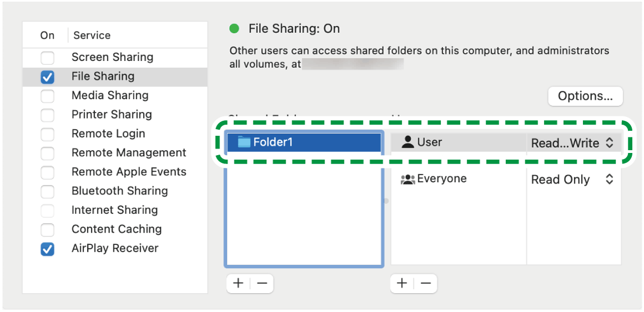Select Media Sharing in service list
Screen dimensions: 644x312
click(110, 95)
